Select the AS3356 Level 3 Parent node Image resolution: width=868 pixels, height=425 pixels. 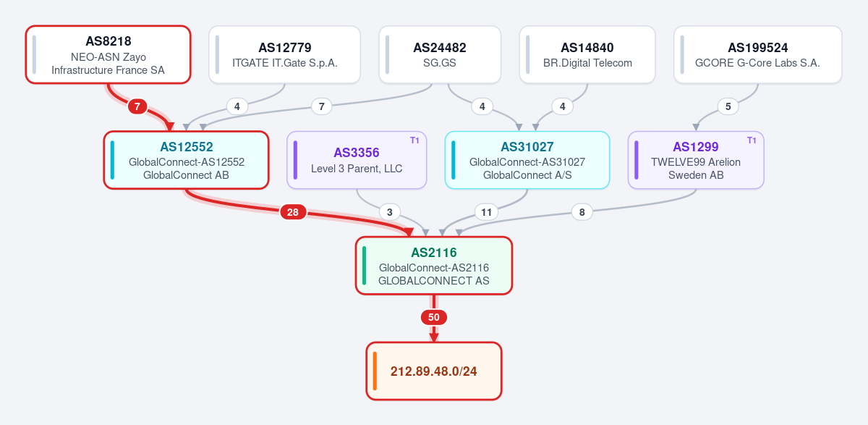point(357,160)
